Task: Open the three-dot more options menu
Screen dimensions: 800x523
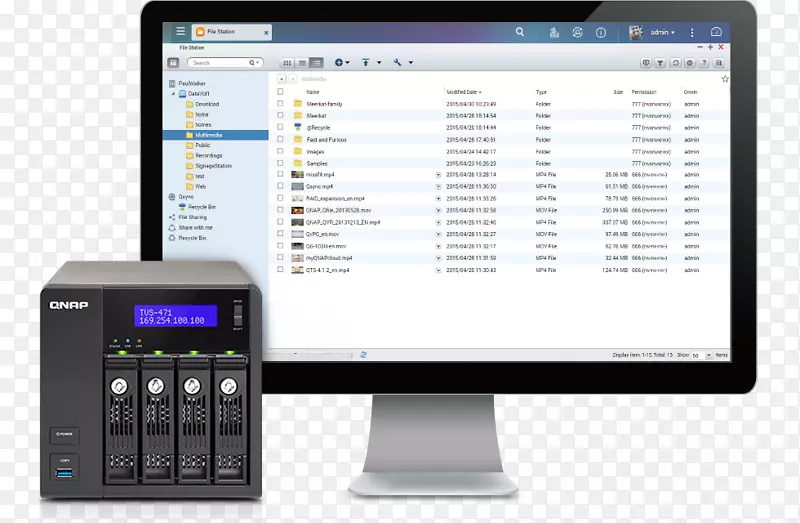Action: [x=692, y=33]
